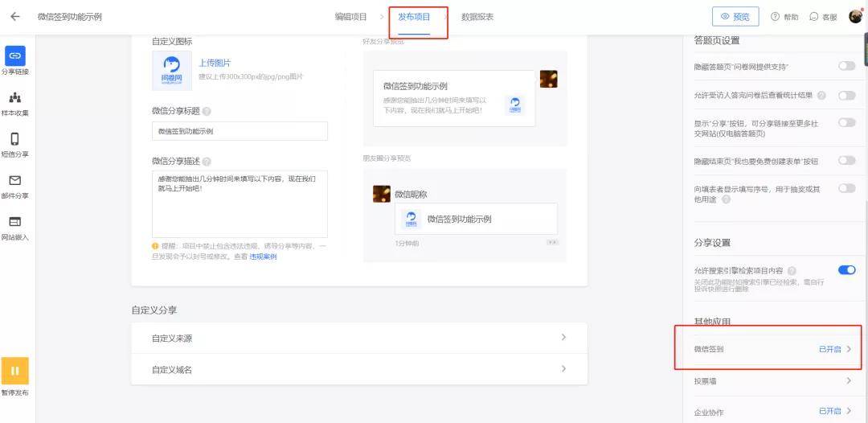868x423 pixels.
Task: Open the user avatar menu
Action: pos(855,17)
